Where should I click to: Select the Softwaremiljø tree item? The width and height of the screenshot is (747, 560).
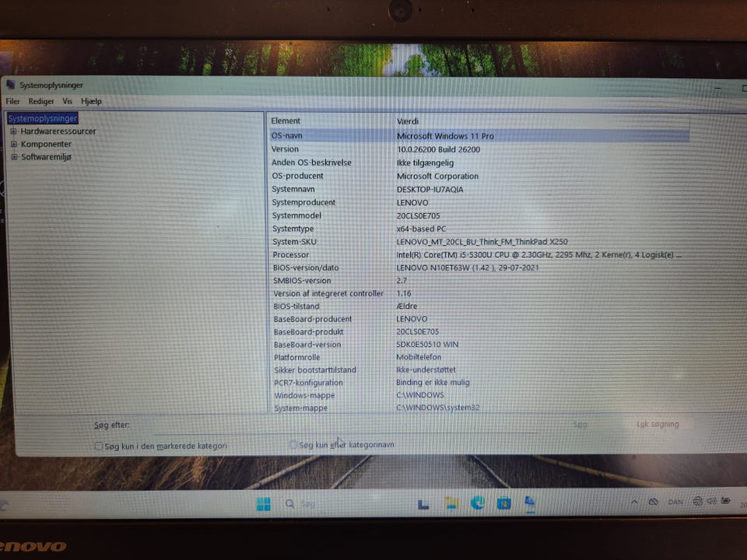pos(46,156)
